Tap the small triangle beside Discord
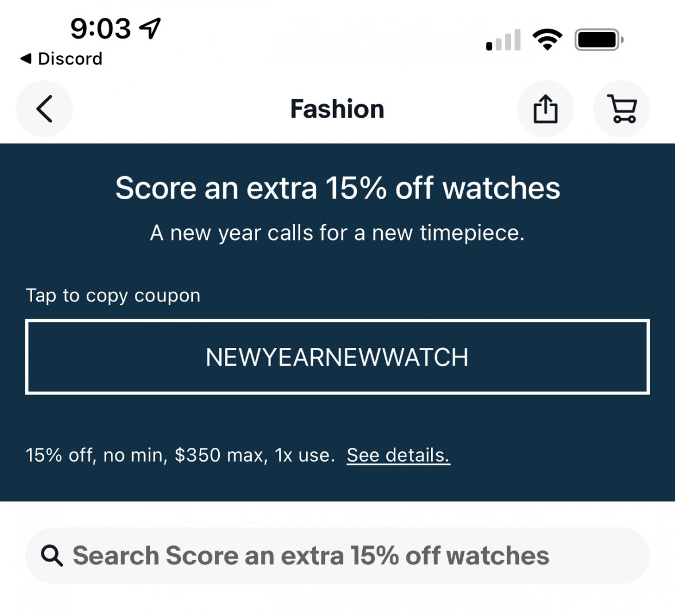 26,59
